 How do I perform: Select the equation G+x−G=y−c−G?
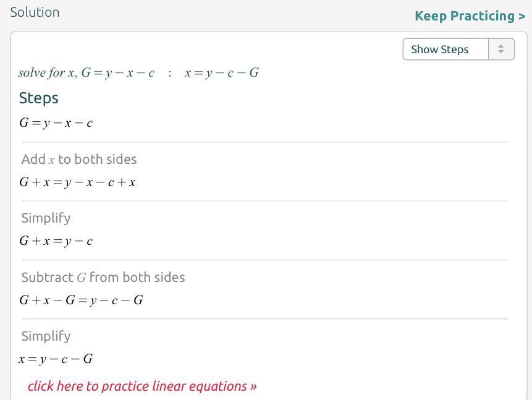pos(81,300)
